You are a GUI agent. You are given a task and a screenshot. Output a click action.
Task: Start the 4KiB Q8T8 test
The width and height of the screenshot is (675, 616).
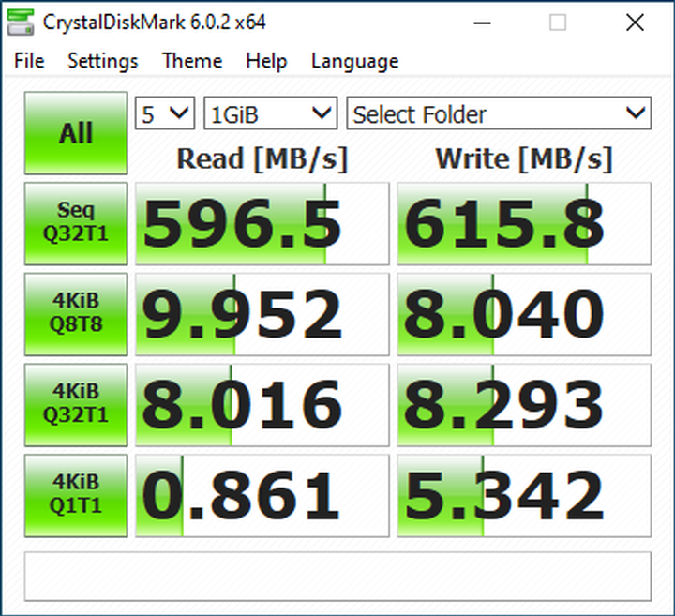[x=76, y=314]
